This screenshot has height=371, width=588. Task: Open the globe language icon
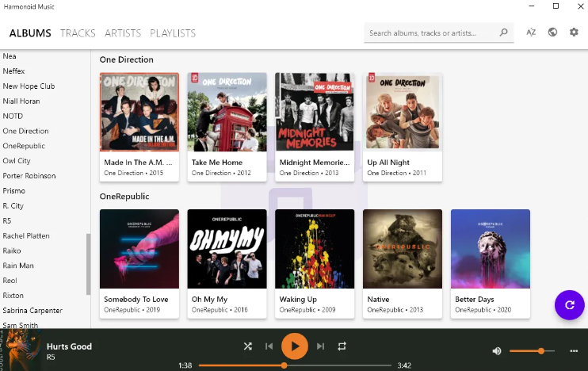pos(552,33)
